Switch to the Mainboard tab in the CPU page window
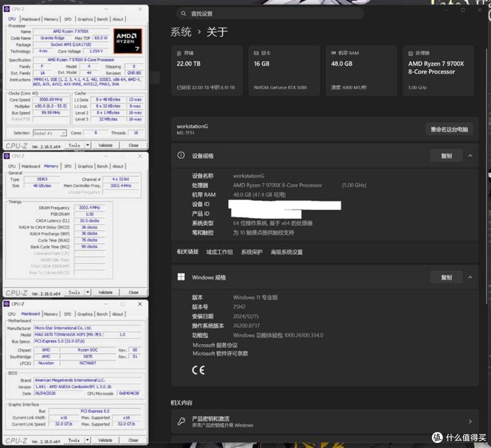Screen dimensions: 491x448 [x=31, y=19]
